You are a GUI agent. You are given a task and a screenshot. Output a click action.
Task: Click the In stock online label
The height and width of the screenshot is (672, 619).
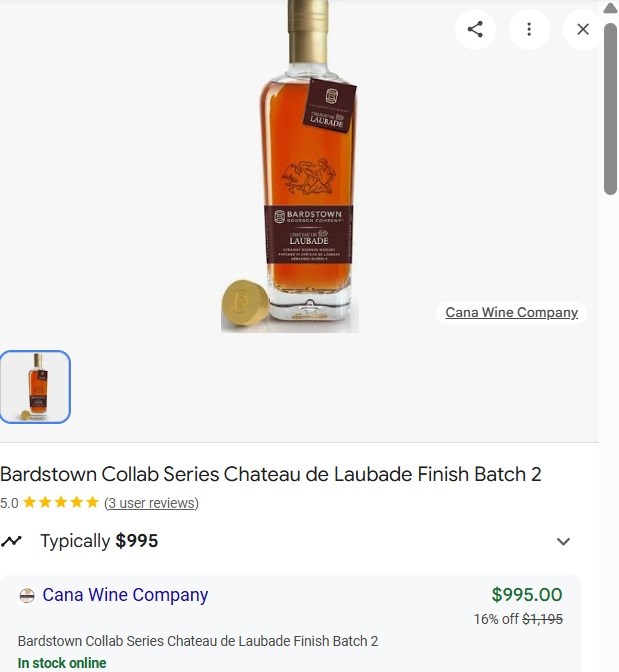[x=62, y=663]
